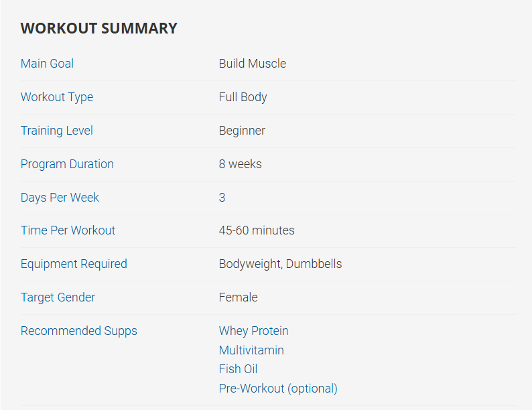Select the Full Body value text
532x410 pixels.
point(243,97)
